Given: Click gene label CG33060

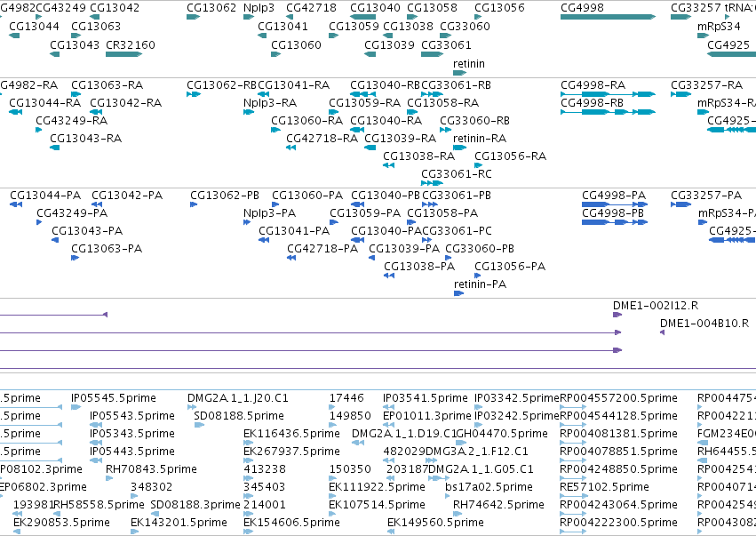Looking at the screenshot, I should point(465,26).
